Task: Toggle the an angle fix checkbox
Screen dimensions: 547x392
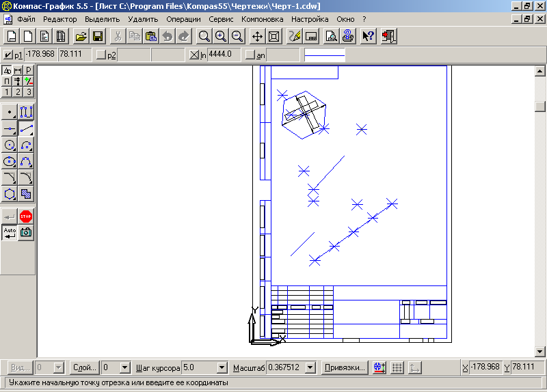Action: pyautogui.click(x=250, y=55)
